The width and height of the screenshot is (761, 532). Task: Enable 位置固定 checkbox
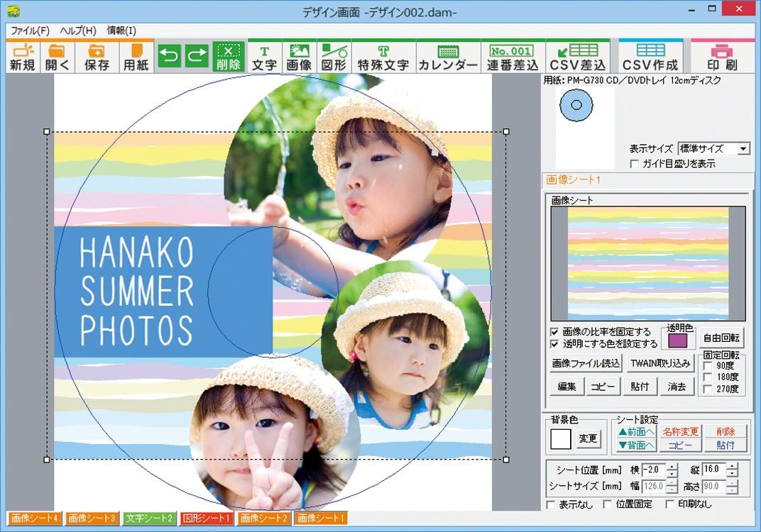607,504
